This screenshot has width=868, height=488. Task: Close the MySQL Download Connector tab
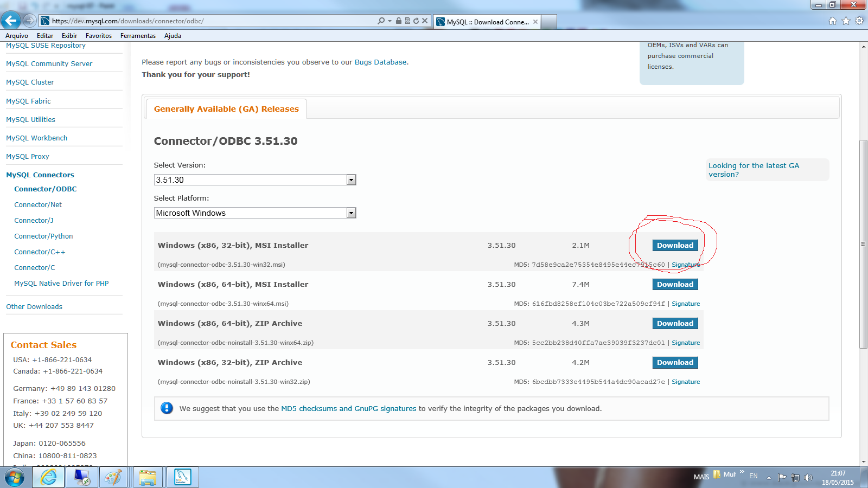click(535, 22)
